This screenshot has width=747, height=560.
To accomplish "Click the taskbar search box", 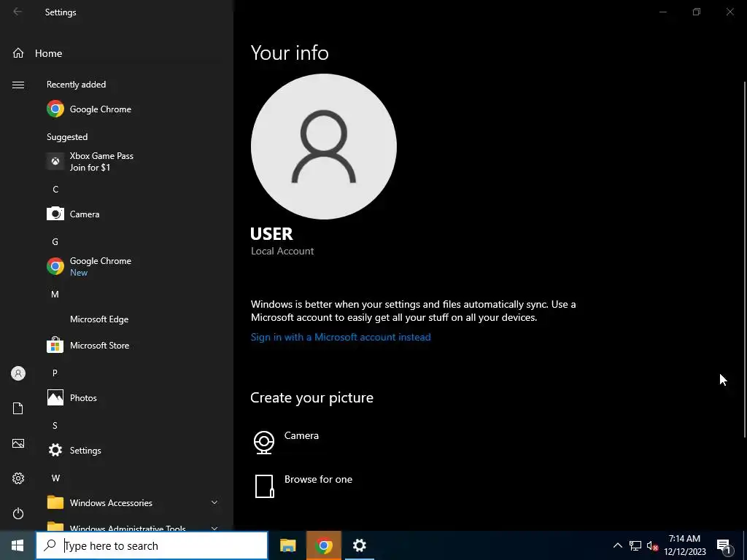I will click(152, 545).
